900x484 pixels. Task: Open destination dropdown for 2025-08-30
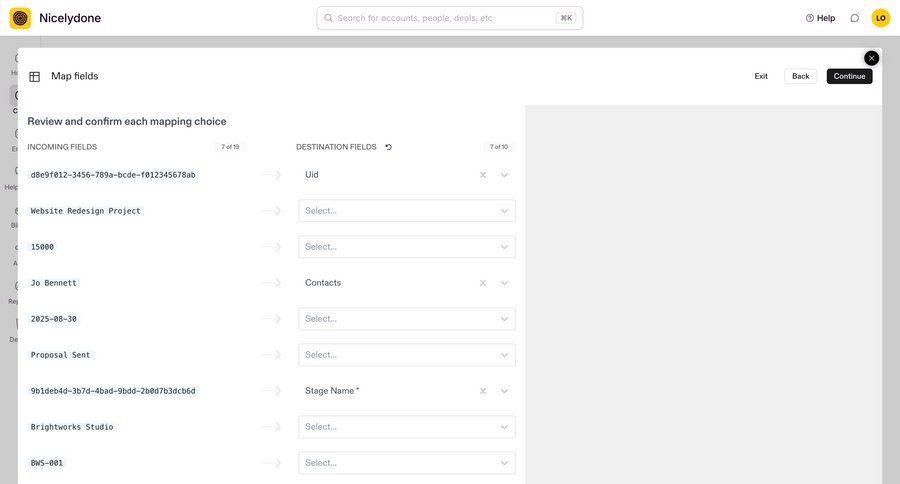[407, 319]
